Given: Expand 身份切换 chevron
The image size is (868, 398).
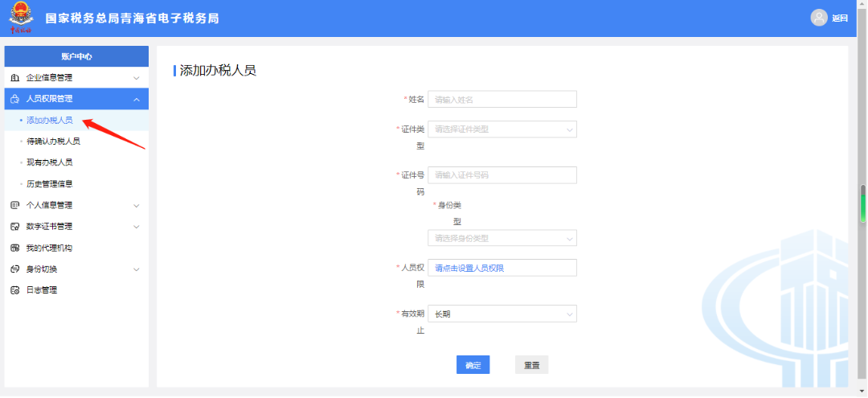Looking at the screenshot, I should [137, 269].
